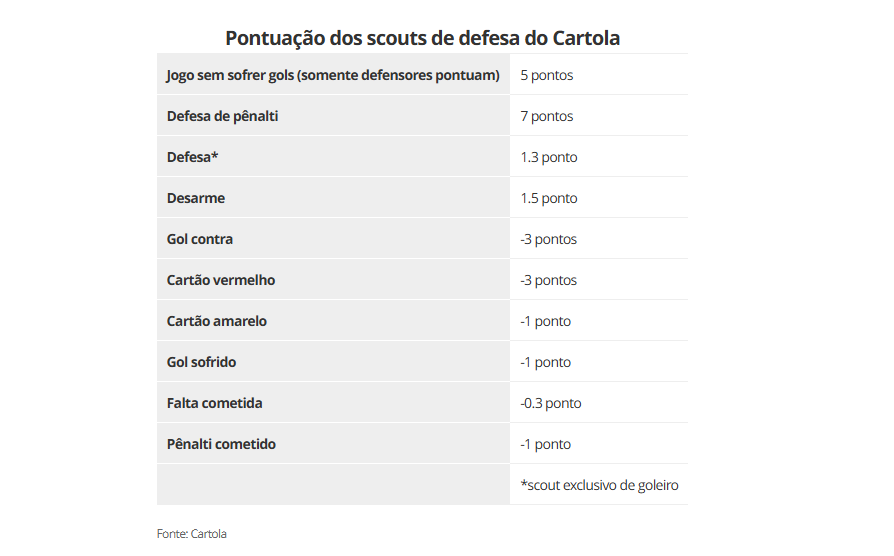
Task: Select the 'Cartão vermelho' row label
Action: (221, 281)
